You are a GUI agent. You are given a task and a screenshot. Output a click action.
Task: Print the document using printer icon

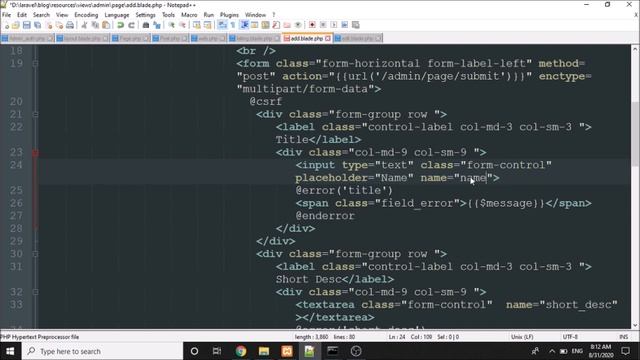(70, 25)
